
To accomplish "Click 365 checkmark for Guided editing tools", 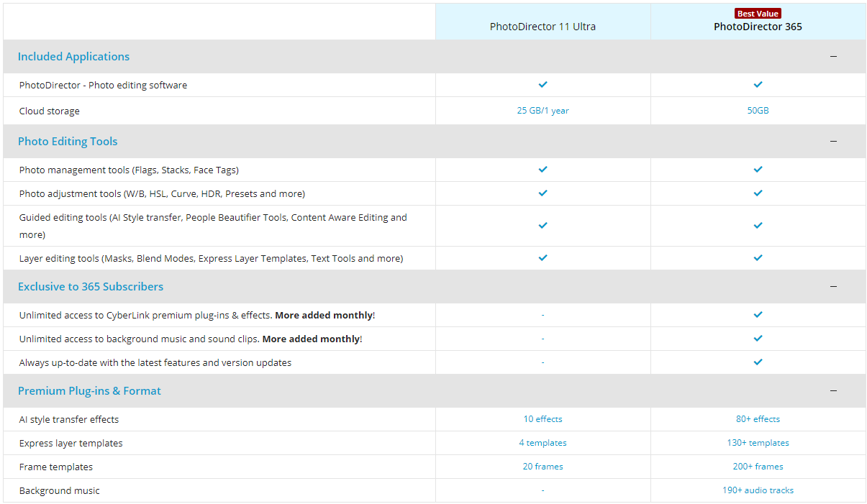I will pyautogui.click(x=758, y=225).
